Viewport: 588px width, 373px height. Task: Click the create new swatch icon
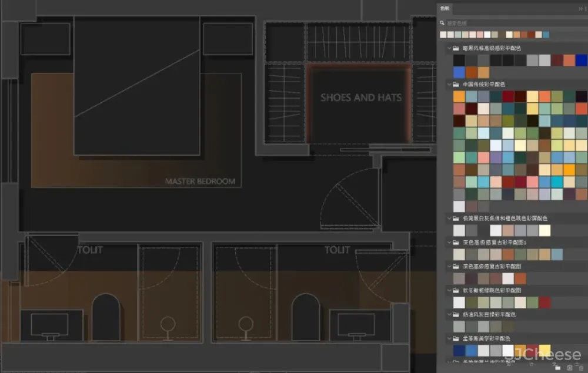[x=570, y=367]
